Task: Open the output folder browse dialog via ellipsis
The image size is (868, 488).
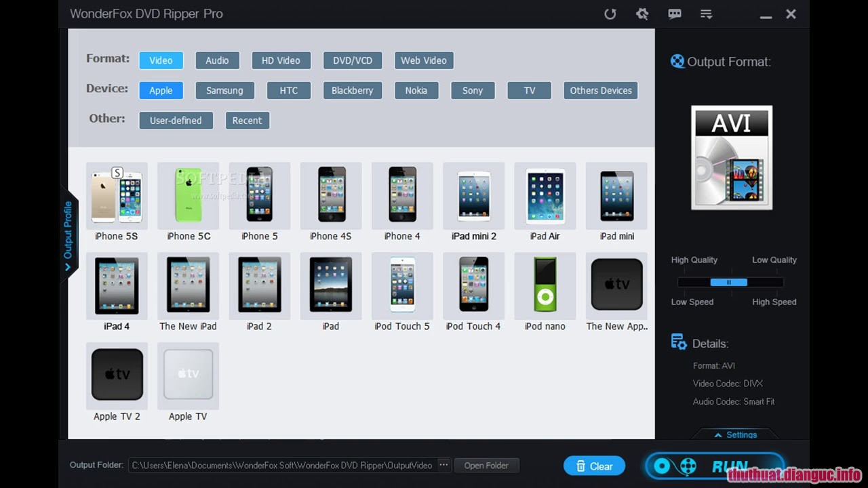Action: coord(443,465)
